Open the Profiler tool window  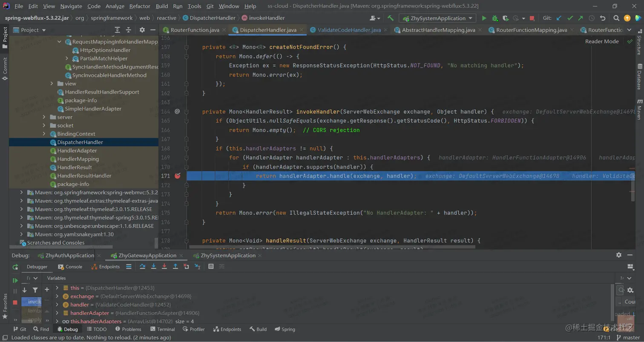point(193,329)
